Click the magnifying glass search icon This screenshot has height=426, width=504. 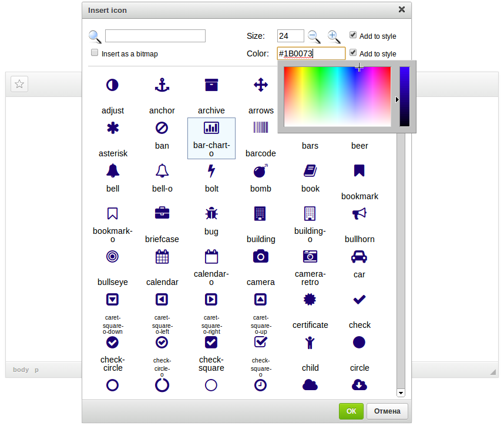tap(95, 36)
